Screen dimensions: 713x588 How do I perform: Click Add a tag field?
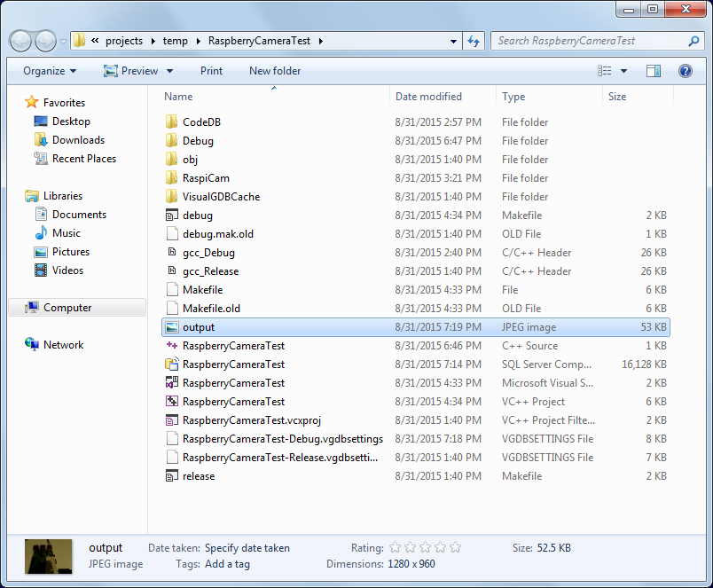[x=227, y=564]
